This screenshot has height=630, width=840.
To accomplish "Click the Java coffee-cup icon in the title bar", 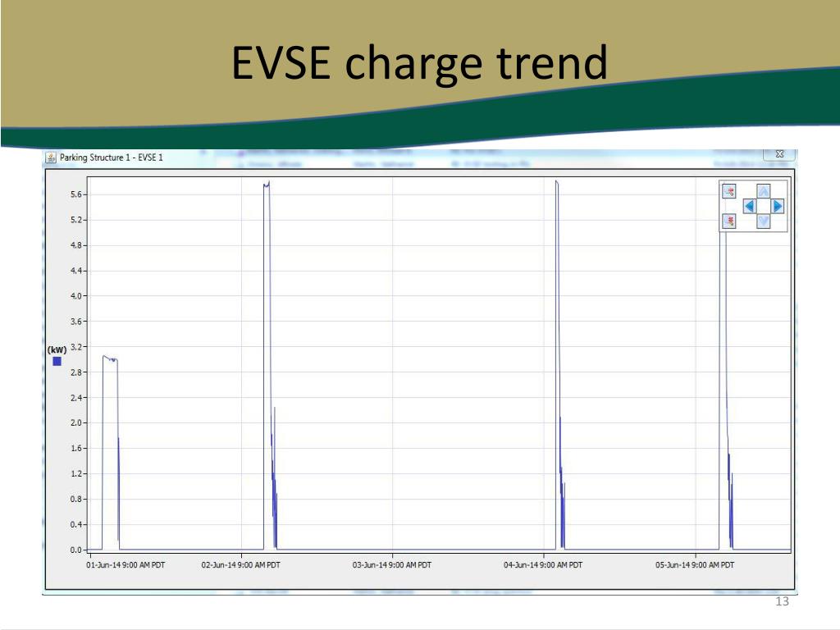I will pos(51,156).
